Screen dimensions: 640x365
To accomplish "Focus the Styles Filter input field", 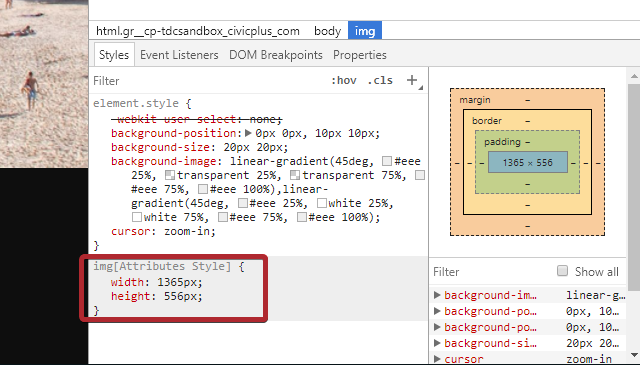I will point(208,80).
